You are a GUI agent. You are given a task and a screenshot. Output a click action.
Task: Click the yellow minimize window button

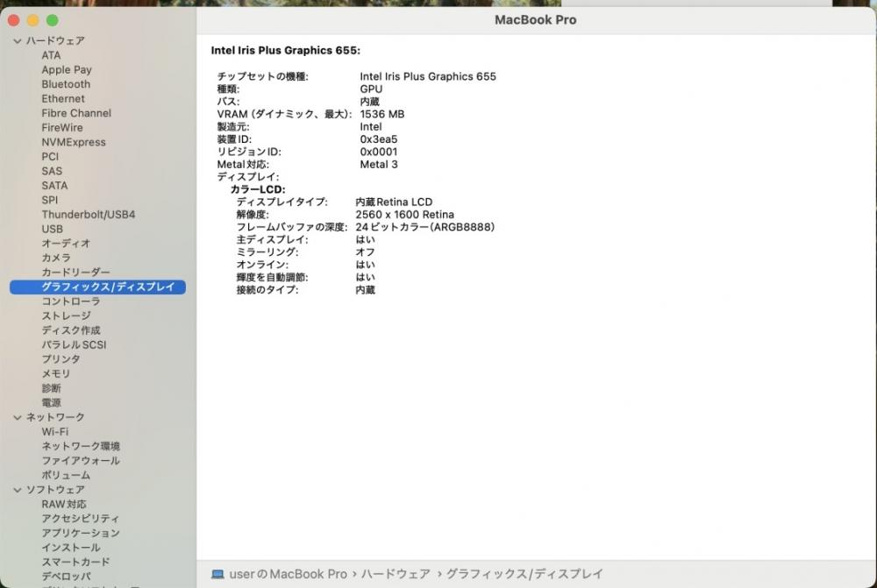33,21
